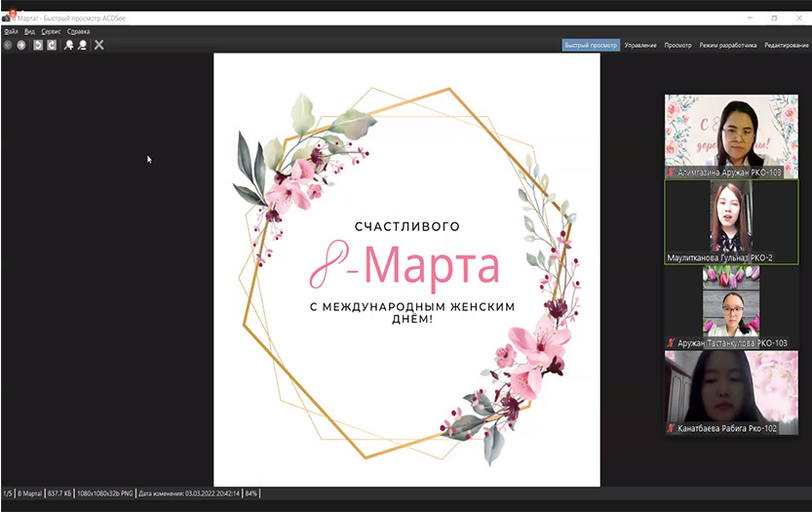812x512 pixels.
Task: Go to the next image
Action: (21, 45)
